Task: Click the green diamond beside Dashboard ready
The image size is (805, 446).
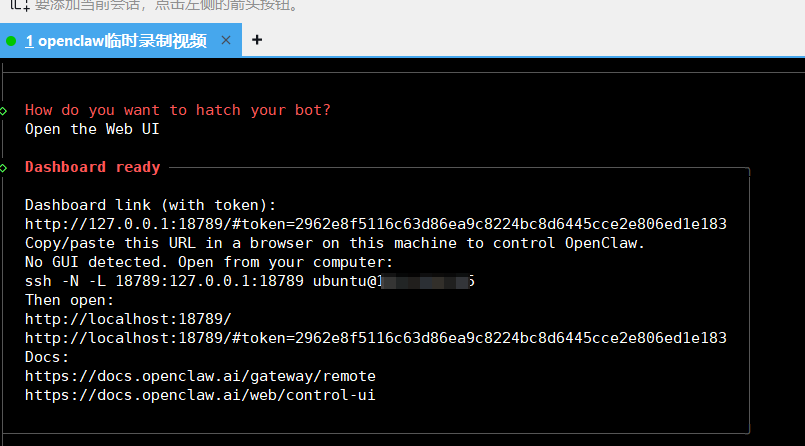Action: pyautogui.click(x=4, y=168)
